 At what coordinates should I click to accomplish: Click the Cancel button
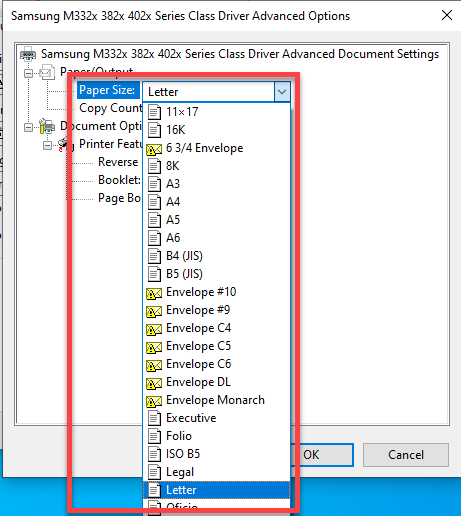coord(406,455)
